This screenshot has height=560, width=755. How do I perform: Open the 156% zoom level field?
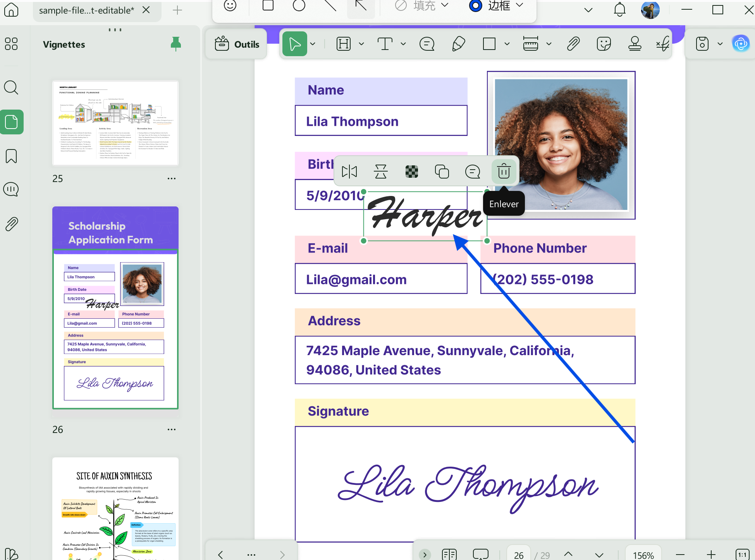pyautogui.click(x=643, y=555)
